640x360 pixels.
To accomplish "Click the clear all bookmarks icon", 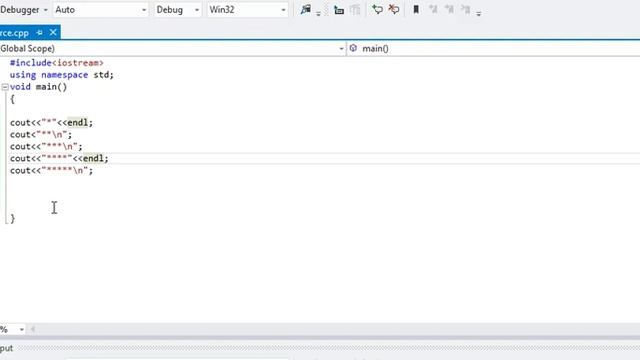I will 466,9.
